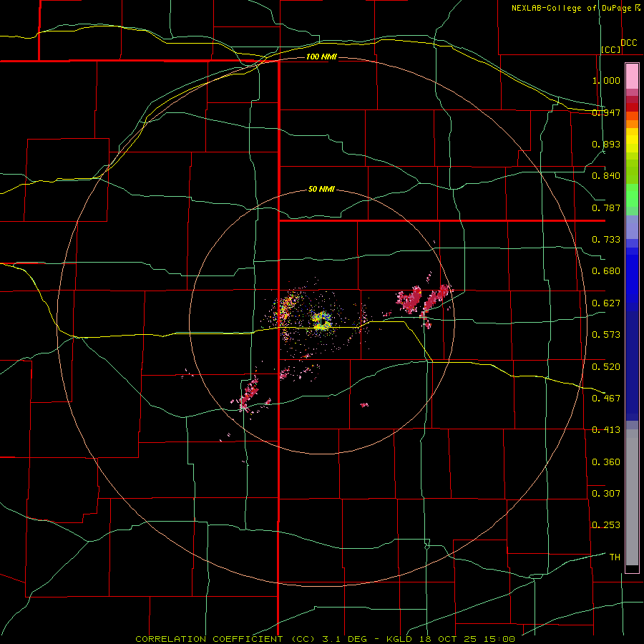644x644 pixels.
Task: Click the 18 OCT 25 date text
Action: pyautogui.click(x=448, y=639)
